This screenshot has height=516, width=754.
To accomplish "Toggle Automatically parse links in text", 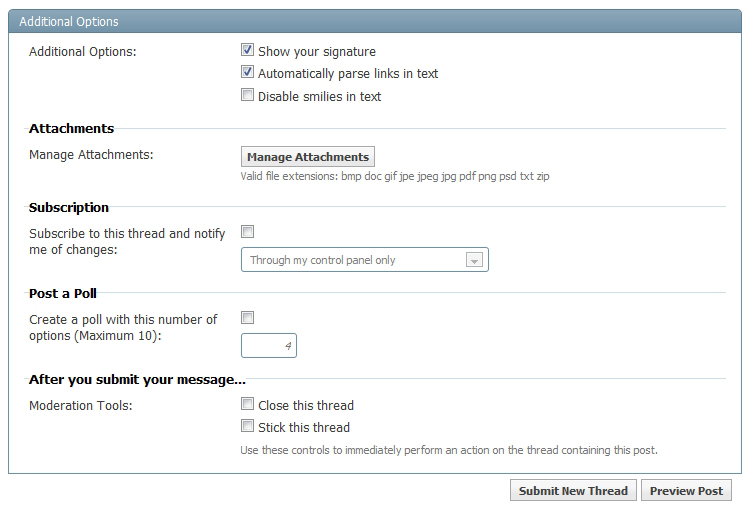I will coord(247,73).
